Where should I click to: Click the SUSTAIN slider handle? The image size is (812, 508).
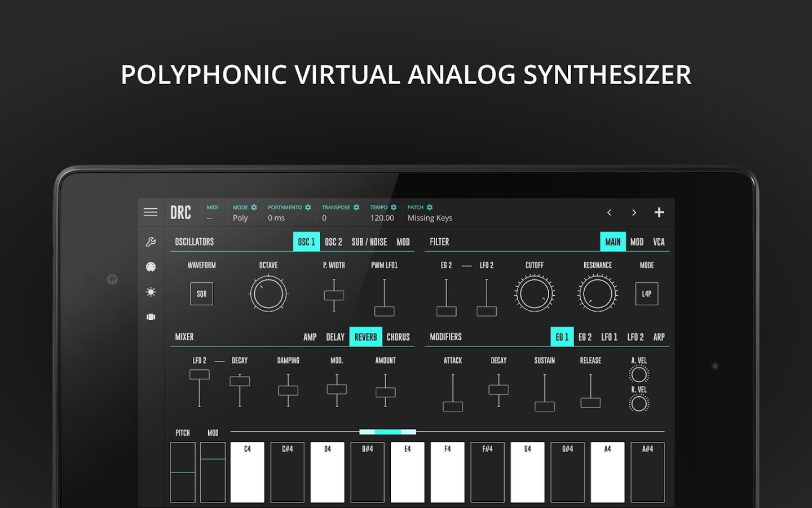(x=545, y=406)
